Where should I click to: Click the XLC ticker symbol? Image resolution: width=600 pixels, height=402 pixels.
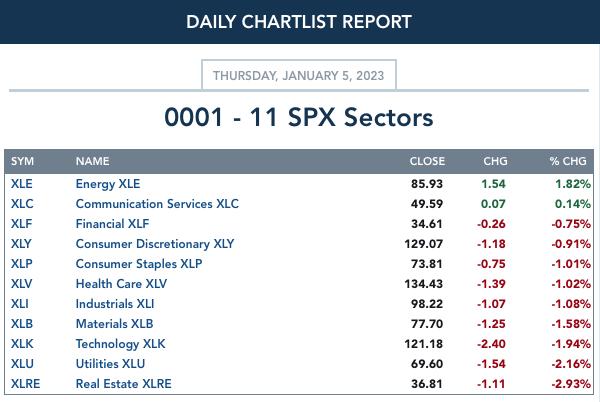pyautogui.click(x=22, y=204)
